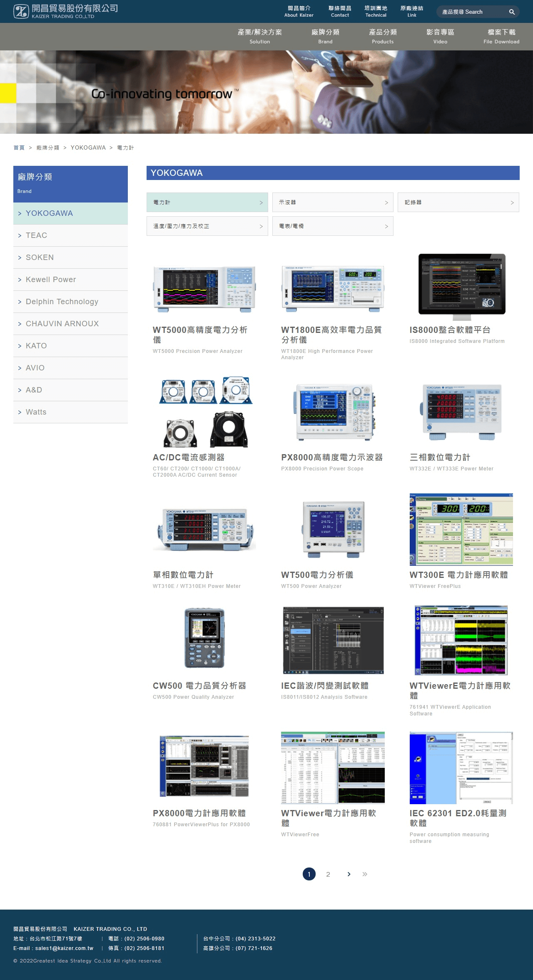Image resolution: width=533 pixels, height=980 pixels.
Task: Open 760881 PowerViewerPlus for PX8000 screenshot
Action: coord(204,766)
